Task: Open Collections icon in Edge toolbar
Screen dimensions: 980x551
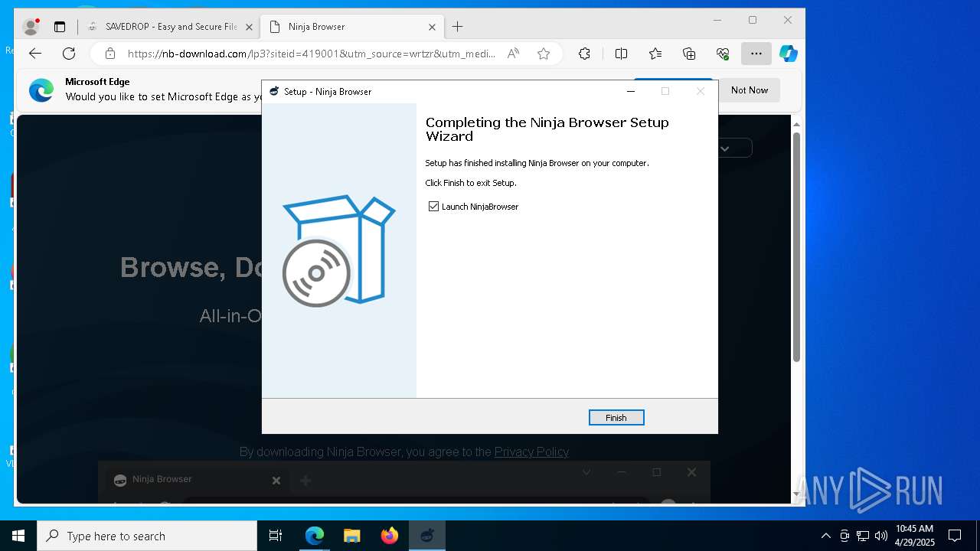Action: (x=689, y=54)
